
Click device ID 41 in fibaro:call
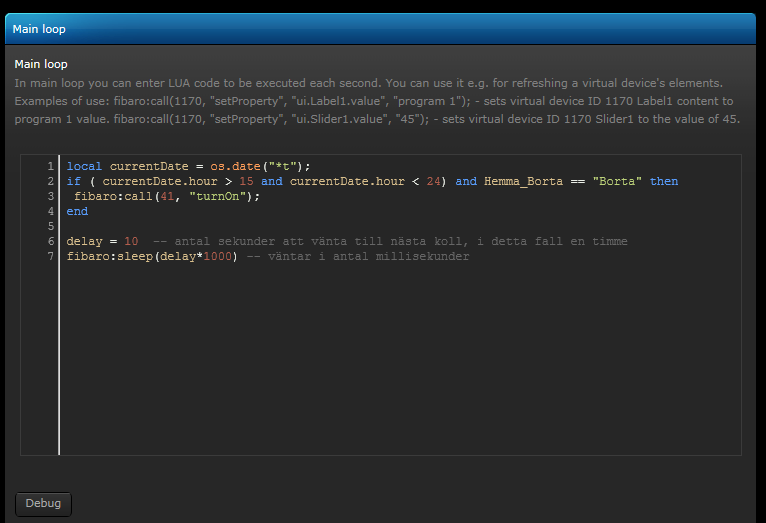(x=167, y=197)
